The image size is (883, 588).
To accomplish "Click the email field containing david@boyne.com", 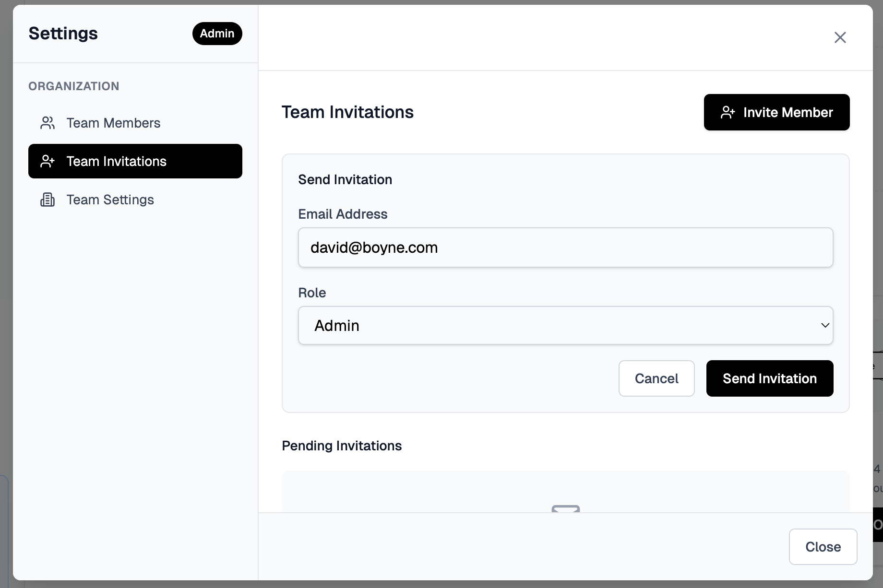I will [x=565, y=247].
